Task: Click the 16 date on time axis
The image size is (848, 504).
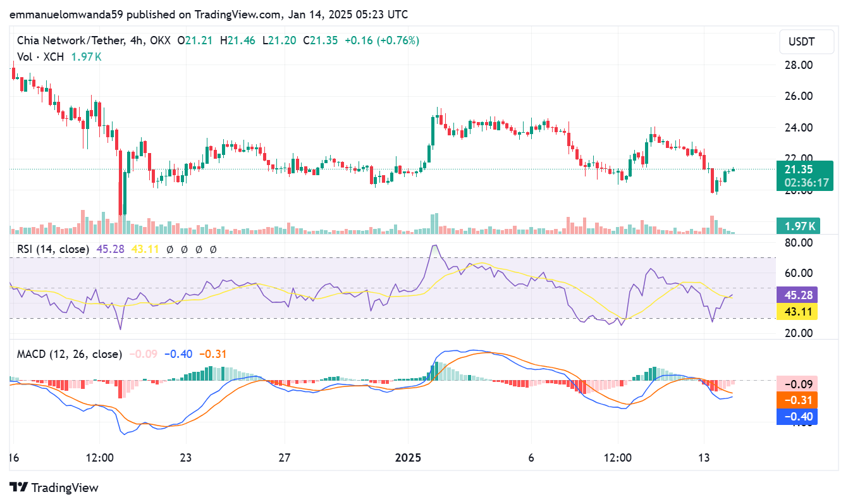Action: (x=15, y=457)
